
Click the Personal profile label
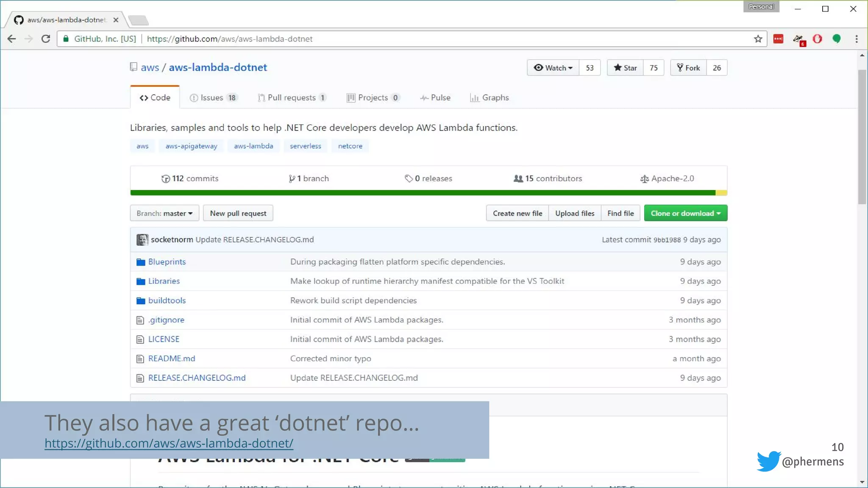761,6
